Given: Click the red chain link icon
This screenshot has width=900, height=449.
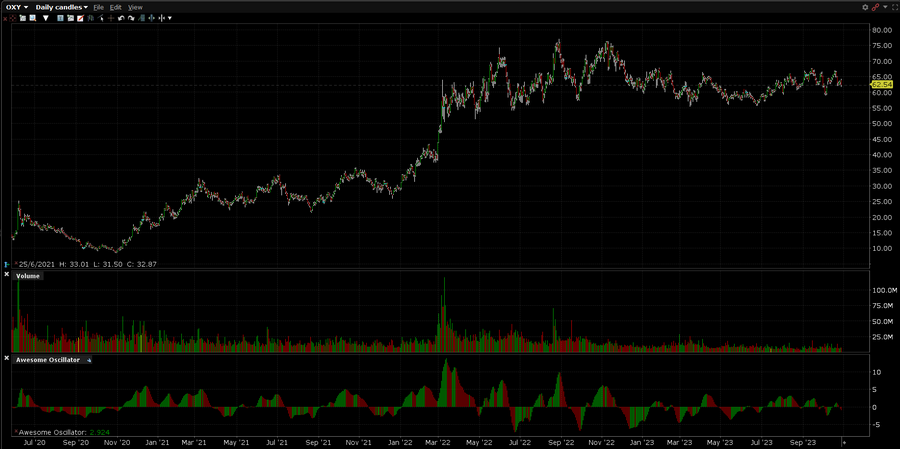Looking at the screenshot, I should [875, 7].
